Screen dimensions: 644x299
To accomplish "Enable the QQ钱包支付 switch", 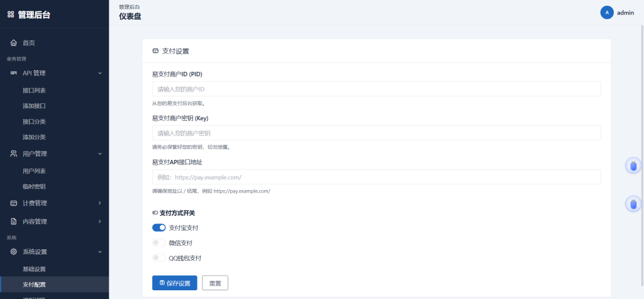I will tap(159, 258).
